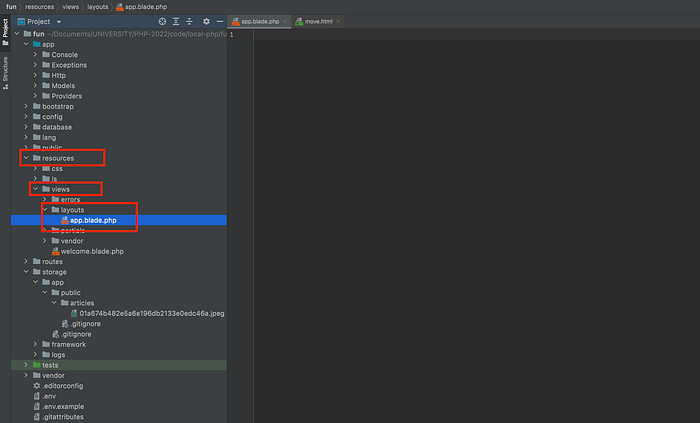The width and height of the screenshot is (700, 423).
Task: Open the Project side tool window tab
Action: point(5,32)
